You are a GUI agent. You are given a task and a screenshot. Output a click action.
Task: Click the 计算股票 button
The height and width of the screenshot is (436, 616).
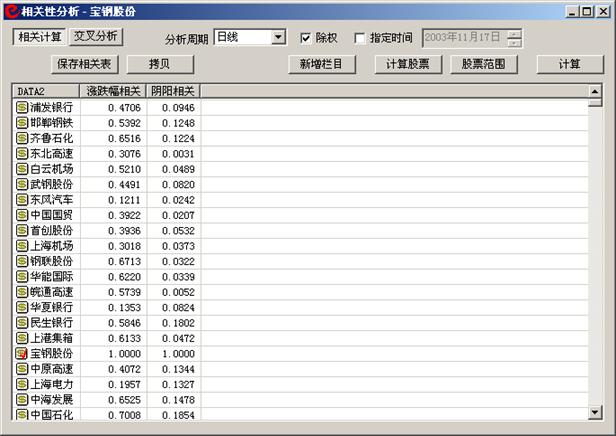[408, 64]
